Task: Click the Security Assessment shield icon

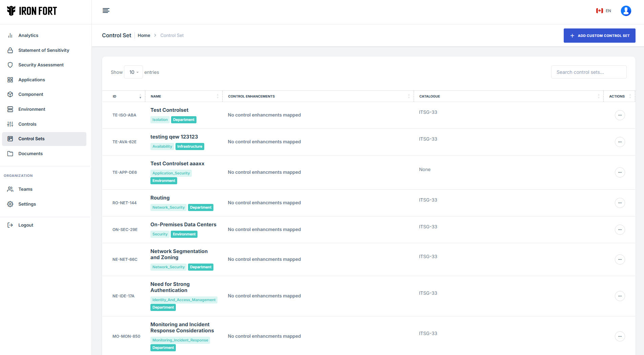Action: [10, 65]
